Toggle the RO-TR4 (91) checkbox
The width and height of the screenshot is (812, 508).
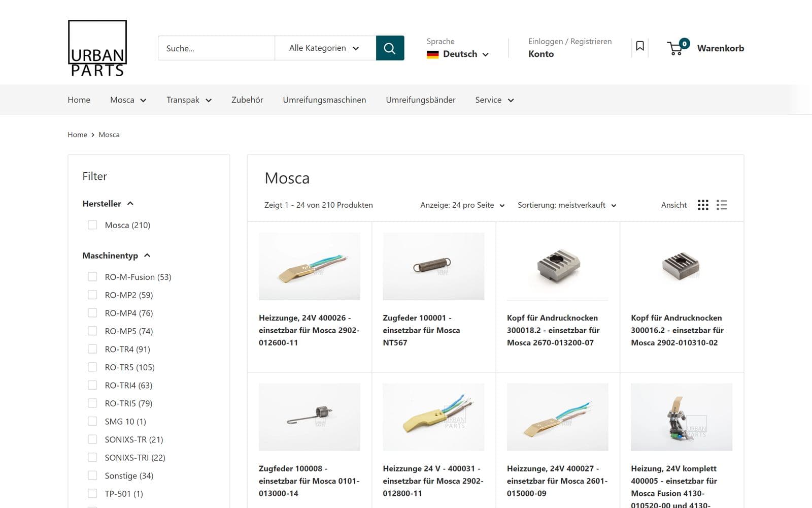92,349
